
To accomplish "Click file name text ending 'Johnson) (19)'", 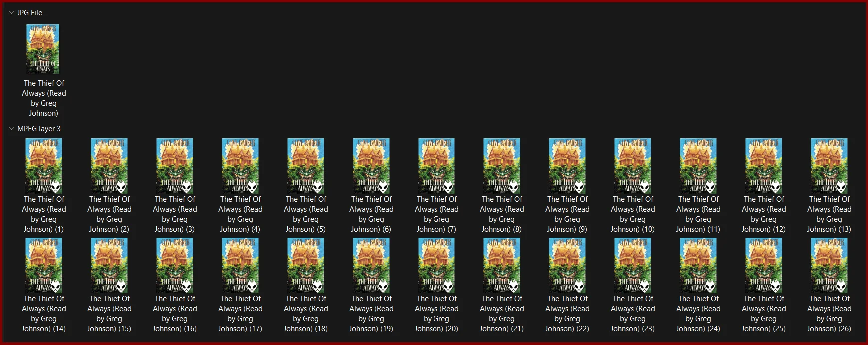I will click(371, 314).
